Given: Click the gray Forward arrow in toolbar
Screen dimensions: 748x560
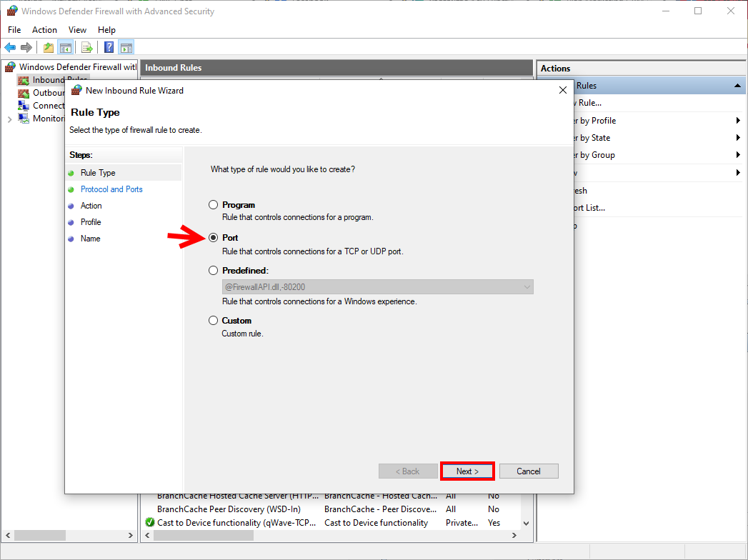Looking at the screenshot, I should (x=26, y=47).
